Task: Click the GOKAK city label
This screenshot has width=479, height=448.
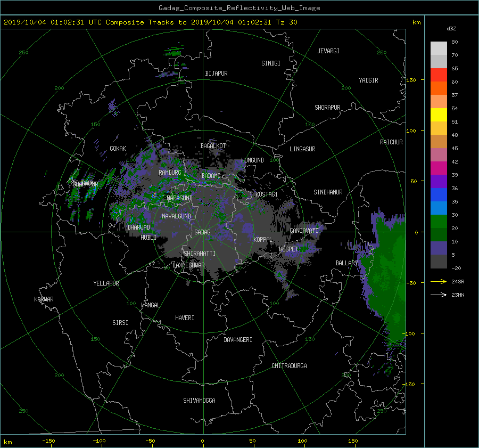Action: pyautogui.click(x=118, y=149)
